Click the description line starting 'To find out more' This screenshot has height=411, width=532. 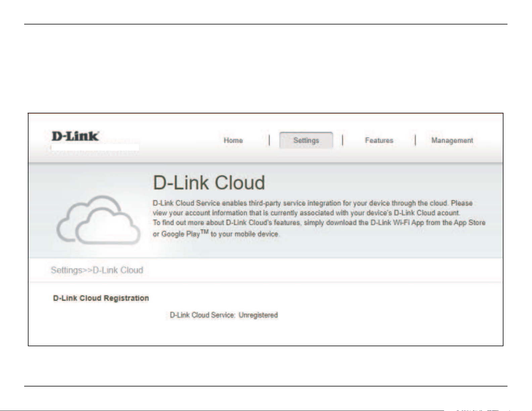319,223
